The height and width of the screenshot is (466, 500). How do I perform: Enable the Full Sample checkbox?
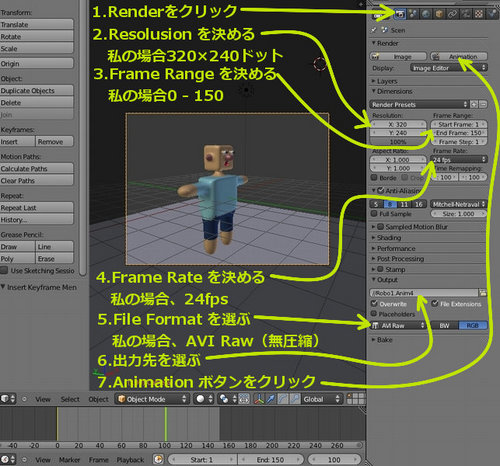pos(374,214)
